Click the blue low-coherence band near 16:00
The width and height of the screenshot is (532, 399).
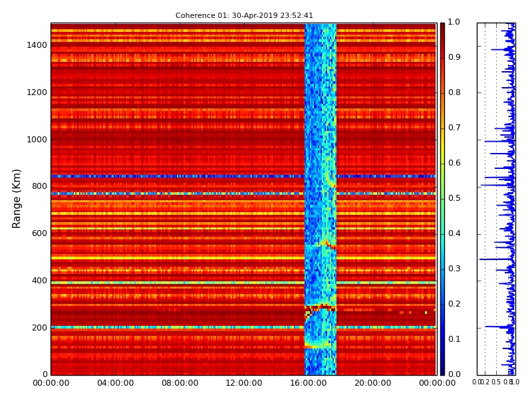(x=321, y=199)
